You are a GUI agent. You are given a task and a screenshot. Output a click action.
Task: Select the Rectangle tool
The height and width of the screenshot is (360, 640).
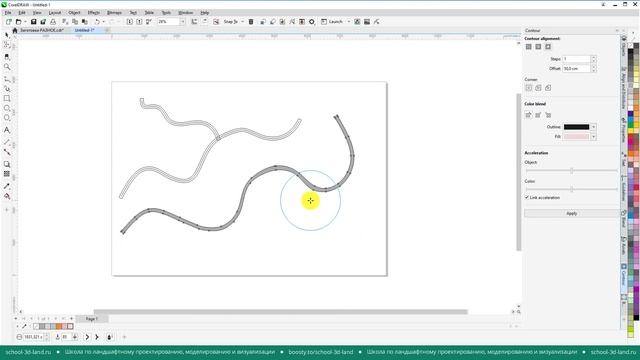pos(7,98)
